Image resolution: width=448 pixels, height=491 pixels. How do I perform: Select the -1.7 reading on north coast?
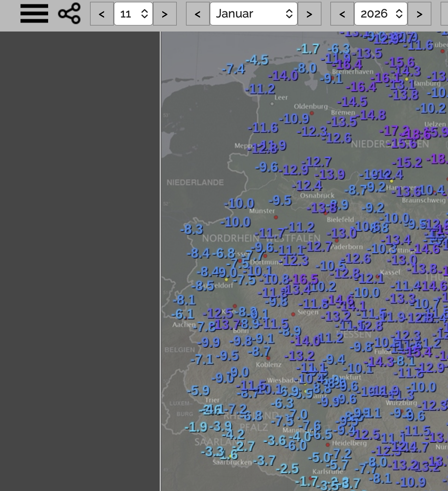[308, 49]
